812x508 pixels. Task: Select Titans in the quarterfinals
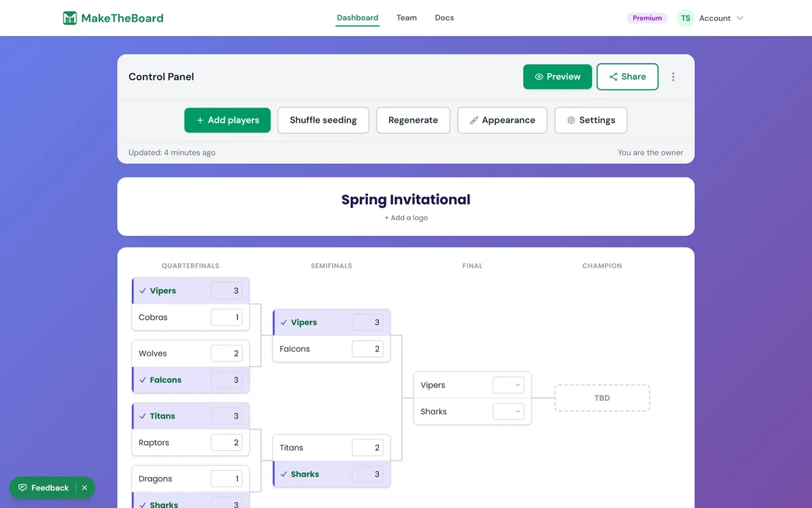pos(191,416)
